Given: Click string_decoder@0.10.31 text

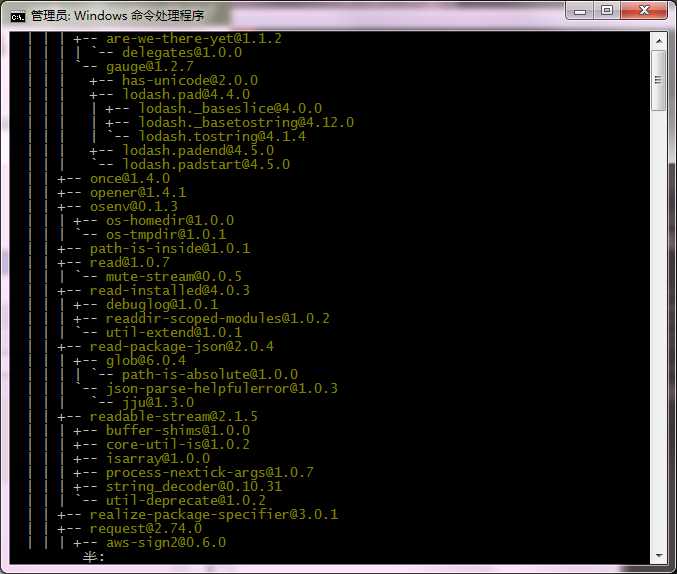Looking at the screenshot, I should (x=194, y=487).
